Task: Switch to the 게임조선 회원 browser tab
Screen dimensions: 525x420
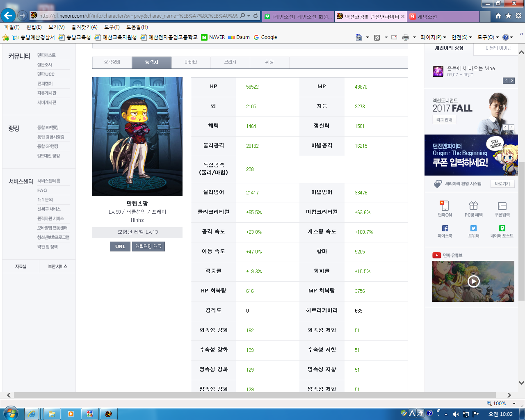Action: click(298, 16)
